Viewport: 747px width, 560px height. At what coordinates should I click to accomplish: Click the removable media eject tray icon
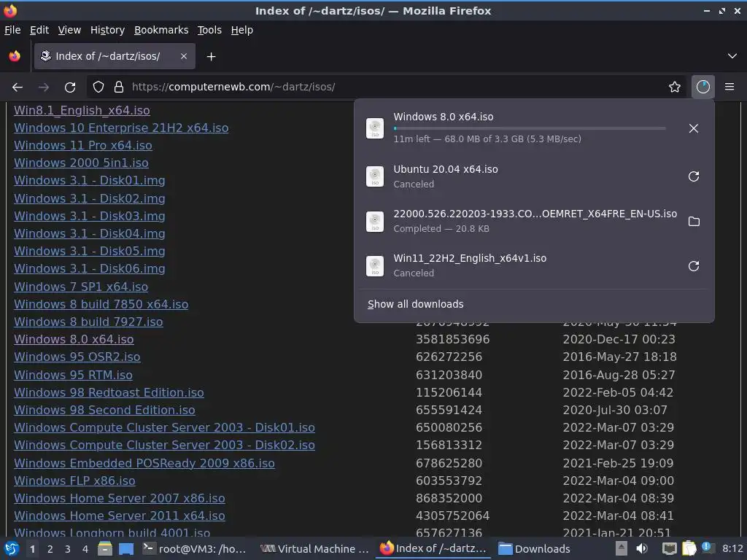click(621, 549)
